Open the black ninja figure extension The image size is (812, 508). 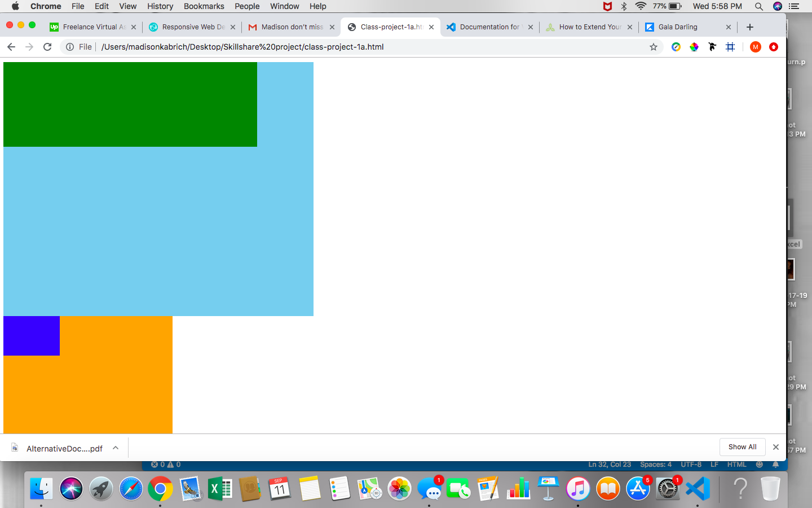(x=712, y=47)
